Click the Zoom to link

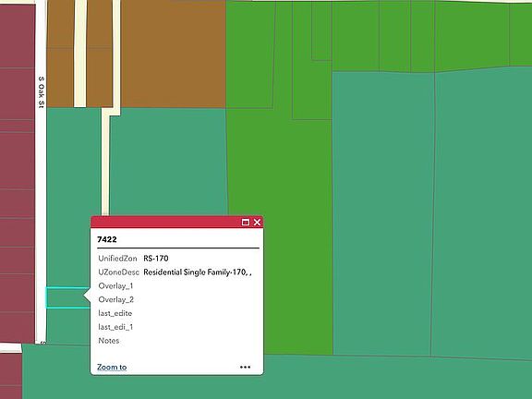point(112,367)
